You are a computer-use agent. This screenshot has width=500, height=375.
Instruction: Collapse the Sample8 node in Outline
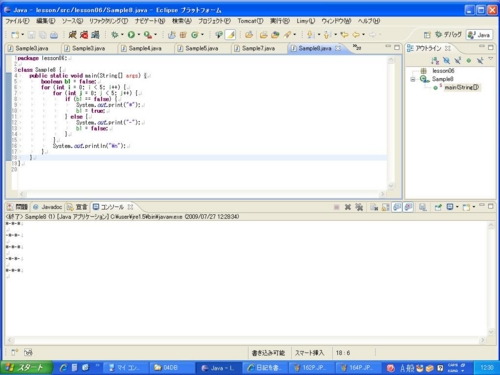[x=413, y=79]
